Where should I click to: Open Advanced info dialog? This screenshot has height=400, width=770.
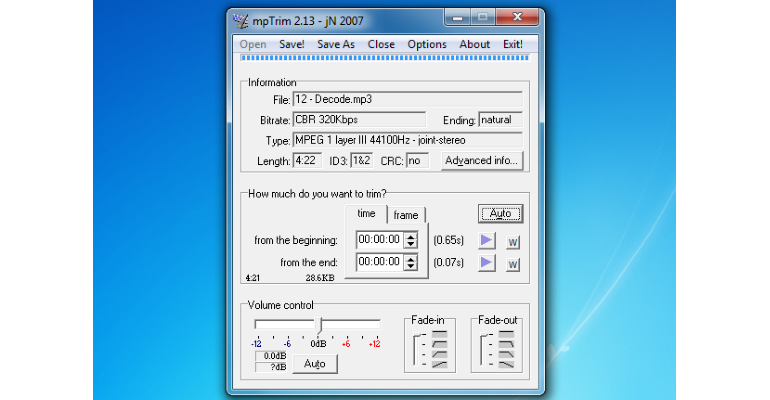tap(482, 160)
